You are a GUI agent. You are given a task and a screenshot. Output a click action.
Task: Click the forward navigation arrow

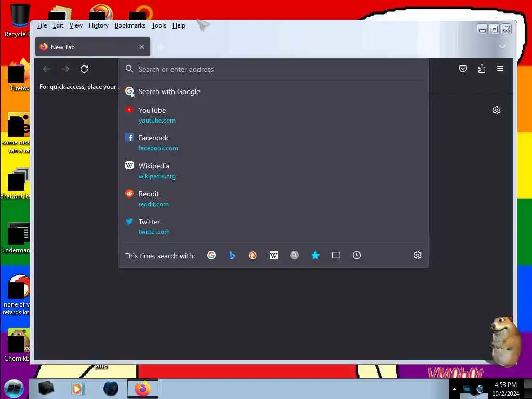pos(65,69)
